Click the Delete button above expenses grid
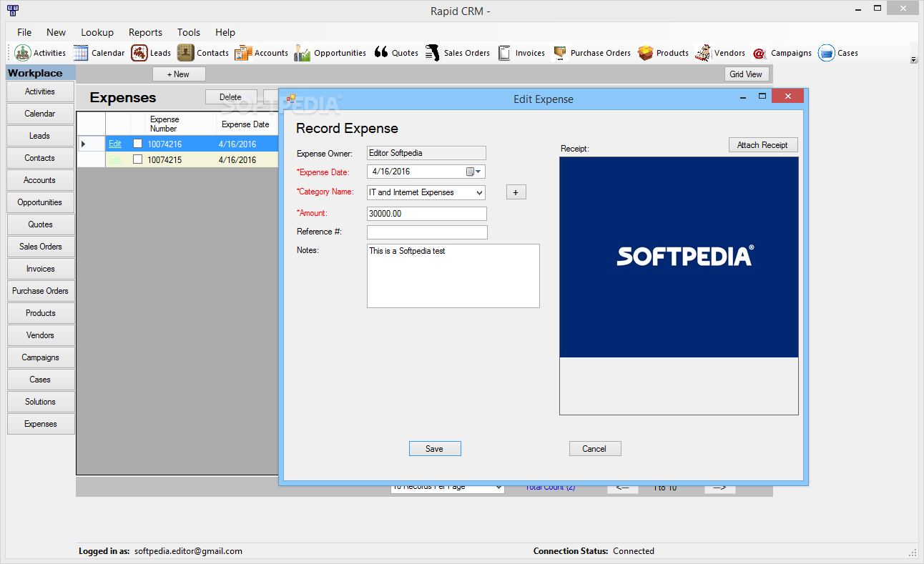 coord(231,97)
